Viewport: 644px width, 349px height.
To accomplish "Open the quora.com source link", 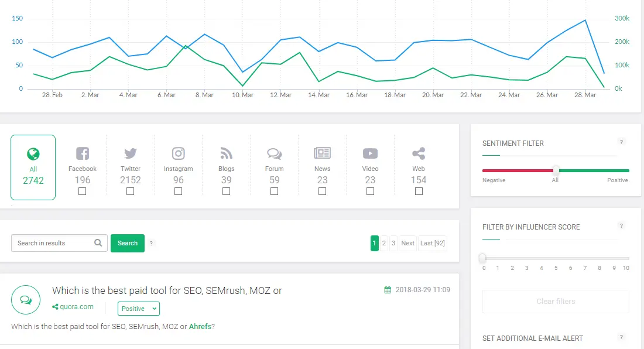I will (x=76, y=307).
